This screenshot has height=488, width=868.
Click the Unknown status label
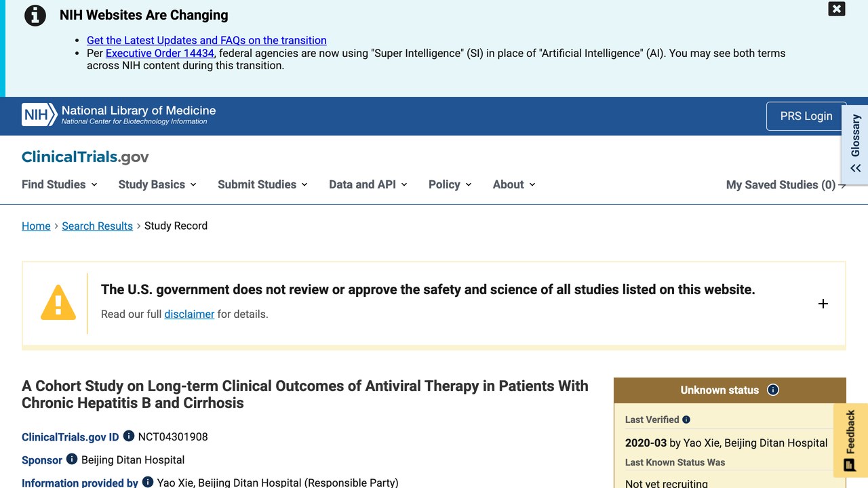(x=719, y=390)
